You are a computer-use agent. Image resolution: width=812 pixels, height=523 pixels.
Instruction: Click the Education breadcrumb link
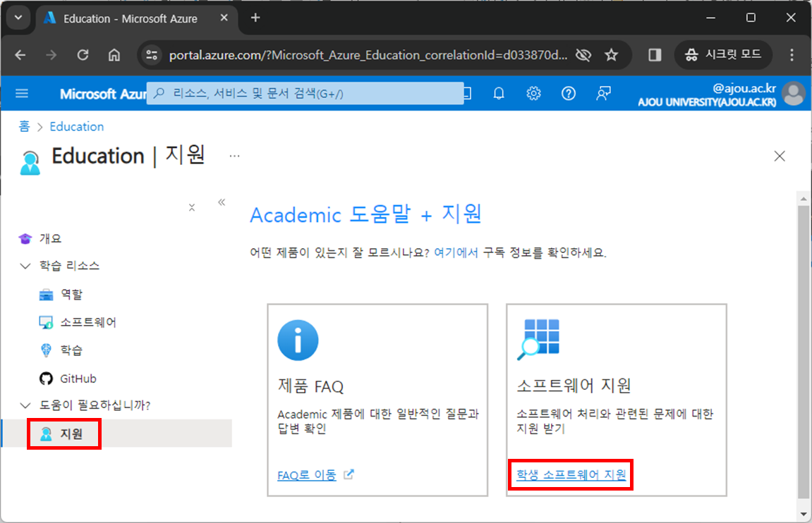tap(77, 127)
